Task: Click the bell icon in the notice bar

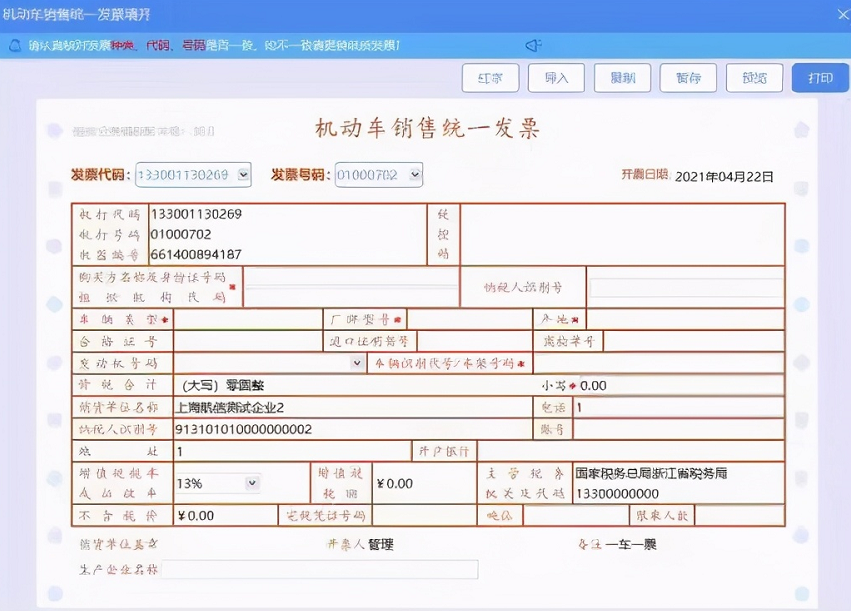Action: point(15,46)
